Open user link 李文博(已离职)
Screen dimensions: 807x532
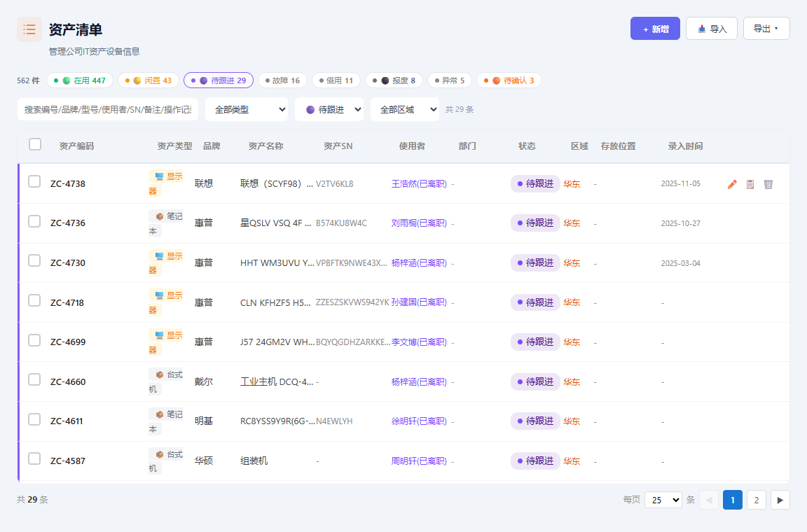coord(419,342)
